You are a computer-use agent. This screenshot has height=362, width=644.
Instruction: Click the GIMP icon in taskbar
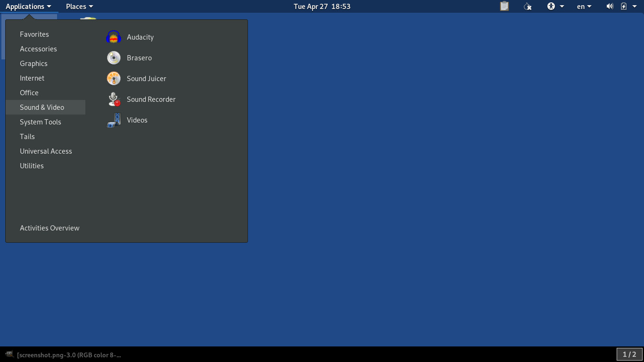[x=9, y=354]
